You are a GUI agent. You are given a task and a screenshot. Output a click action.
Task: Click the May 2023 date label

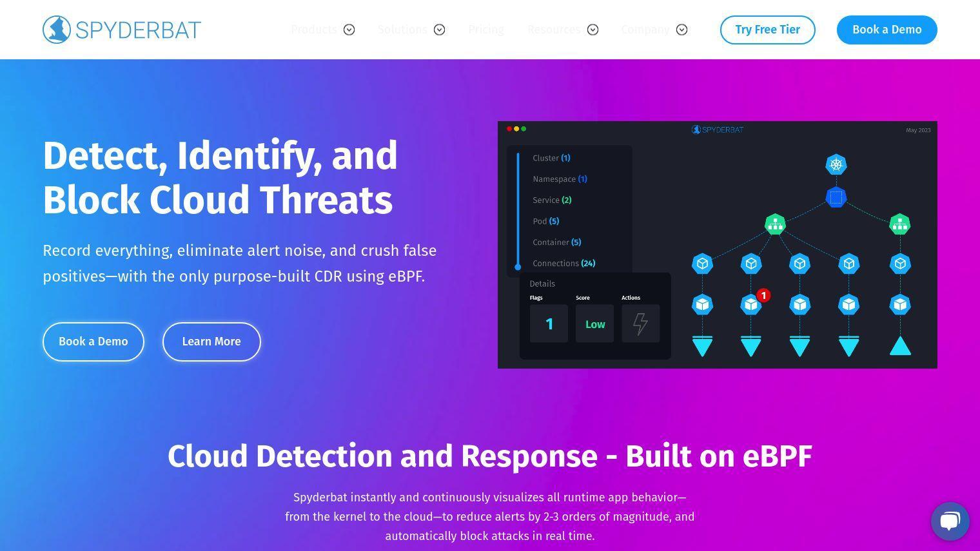(x=918, y=130)
